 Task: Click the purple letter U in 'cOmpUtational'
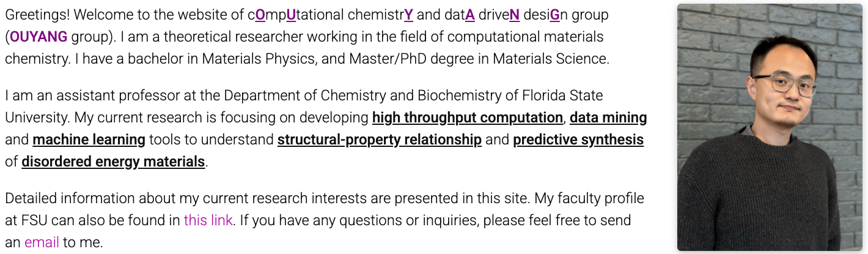(291, 15)
